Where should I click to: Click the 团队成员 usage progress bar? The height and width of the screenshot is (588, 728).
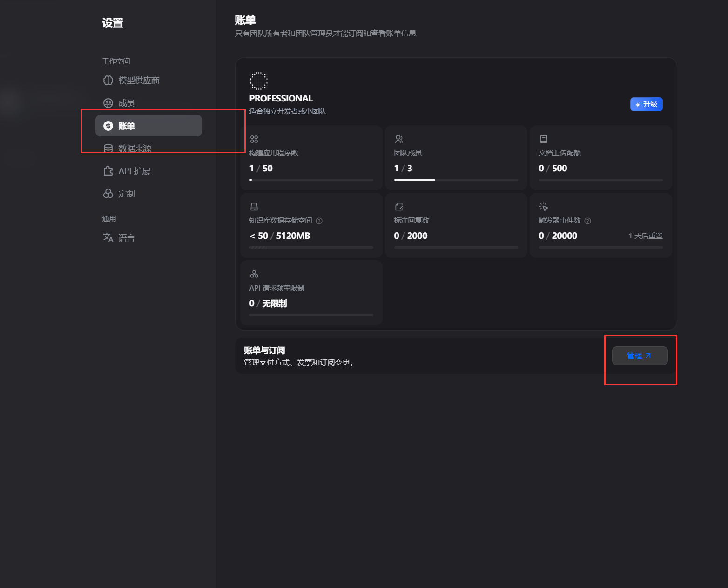[x=456, y=180]
